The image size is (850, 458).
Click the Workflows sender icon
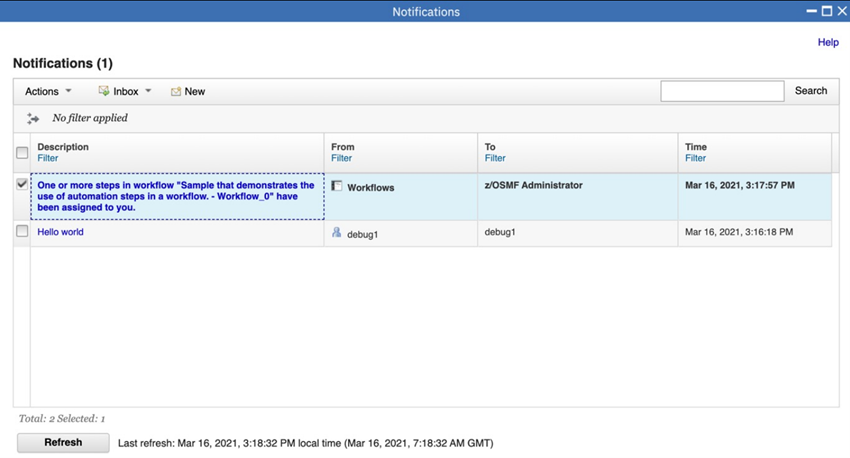coord(337,186)
